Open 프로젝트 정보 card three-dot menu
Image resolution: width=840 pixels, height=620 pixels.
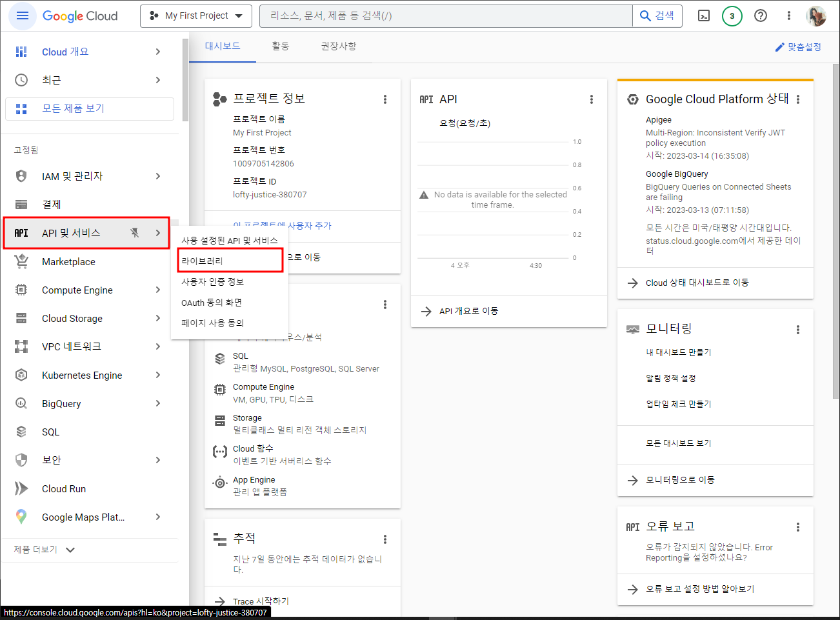point(385,99)
